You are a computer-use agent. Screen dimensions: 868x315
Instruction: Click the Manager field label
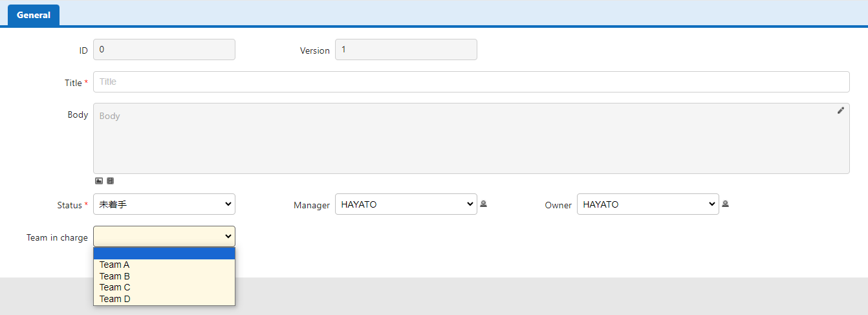click(312, 205)
